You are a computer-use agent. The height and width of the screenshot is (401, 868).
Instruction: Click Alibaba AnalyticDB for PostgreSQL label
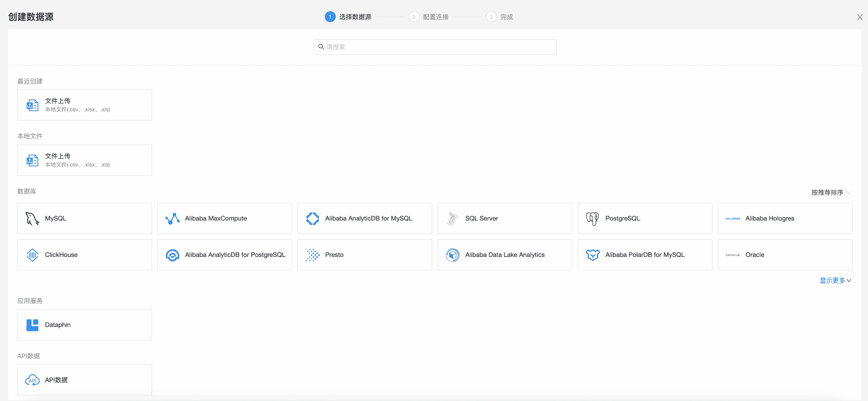pyautogui.click(x=235, y=255)
